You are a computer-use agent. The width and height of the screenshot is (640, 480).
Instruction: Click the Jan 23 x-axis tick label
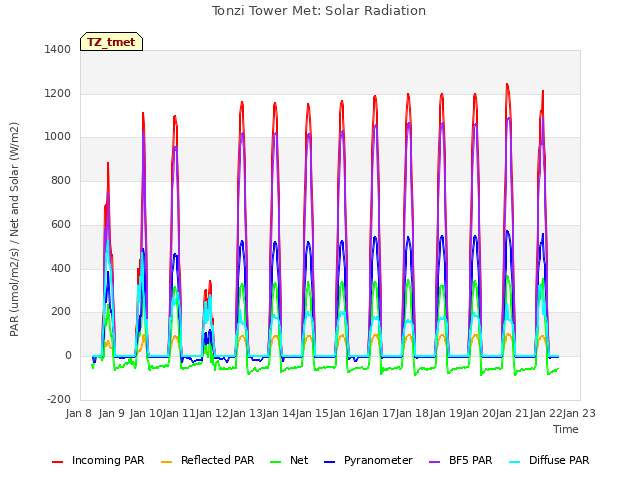pyautogui.click(x=579, y=413)
